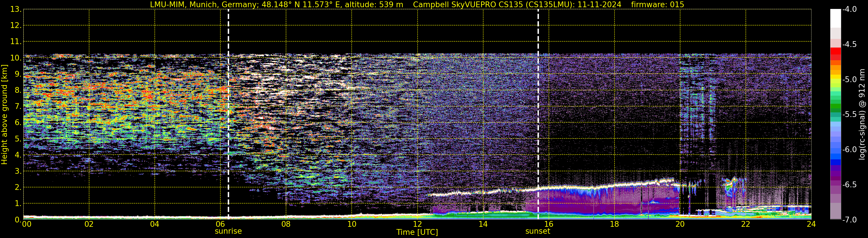868x238 pixels.
Task: Click the 12. height tick label
Action: pos(16,25)
